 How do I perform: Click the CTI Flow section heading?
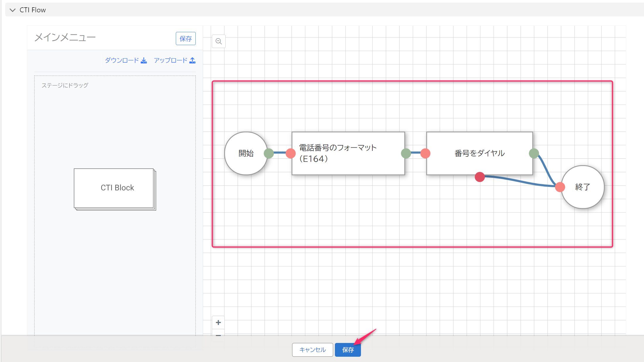point(33,10)
